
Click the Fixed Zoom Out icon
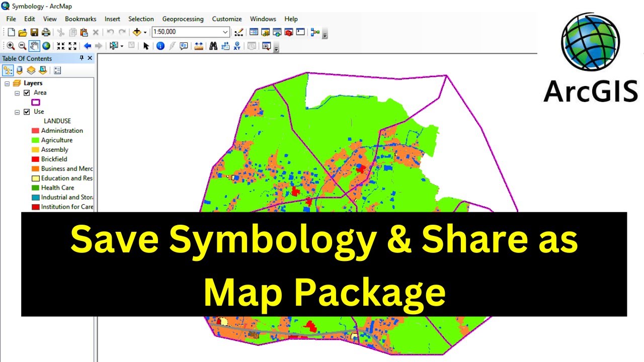(72, 46)
